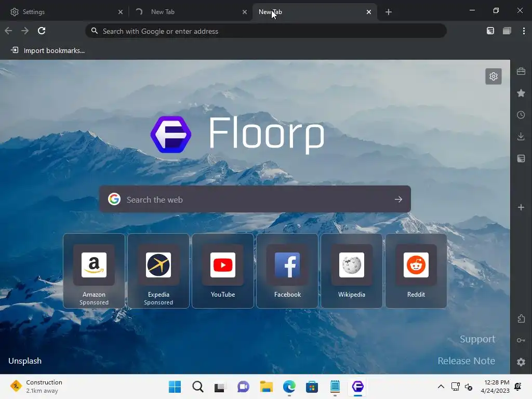Add a new sidebar web panel

click(x=521, y=207)
